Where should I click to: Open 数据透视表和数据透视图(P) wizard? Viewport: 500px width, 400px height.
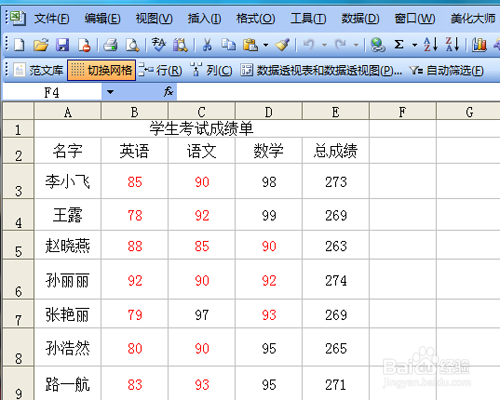pos(321,70)
